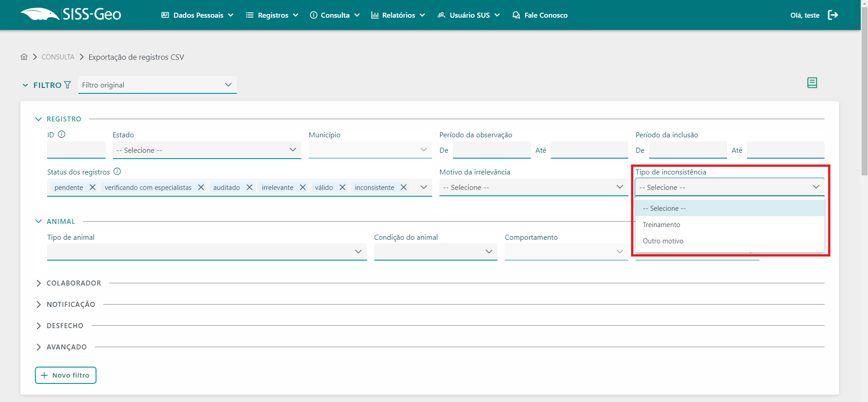The height and width of the screenshot is (402, 868).
Task: Choose 'Outro motivo' option from list
Action: coord(663,241)
